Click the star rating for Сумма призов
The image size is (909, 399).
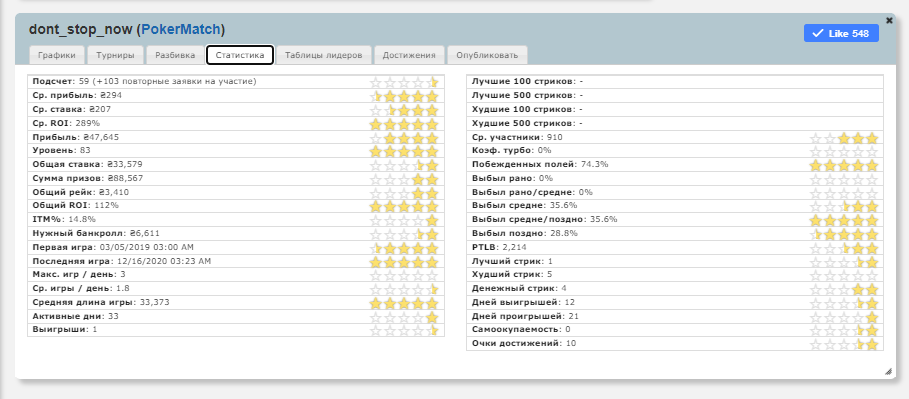[404, 179]
